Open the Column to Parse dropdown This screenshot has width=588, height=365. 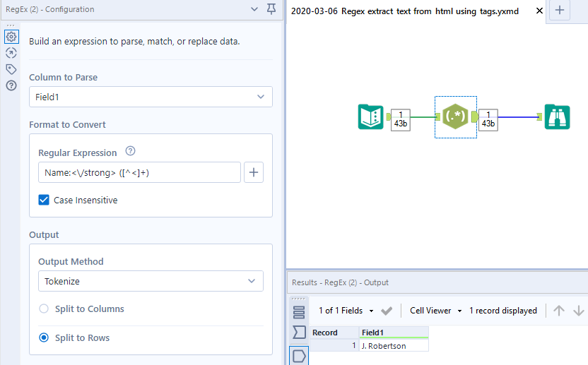click(x=151, y=97)
